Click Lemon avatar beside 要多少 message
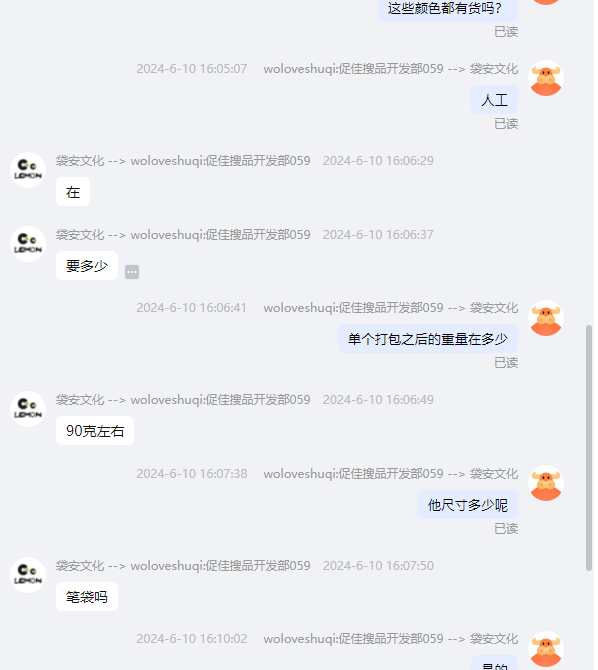Viewport: 598px width, 670px height. pos(28,244)
